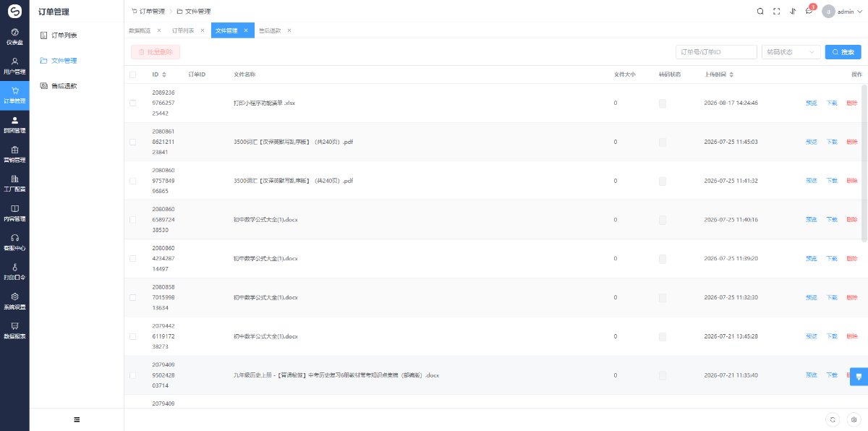Switch to the 数据概览 tab
The image size is (868, 431).
point(140,30)
